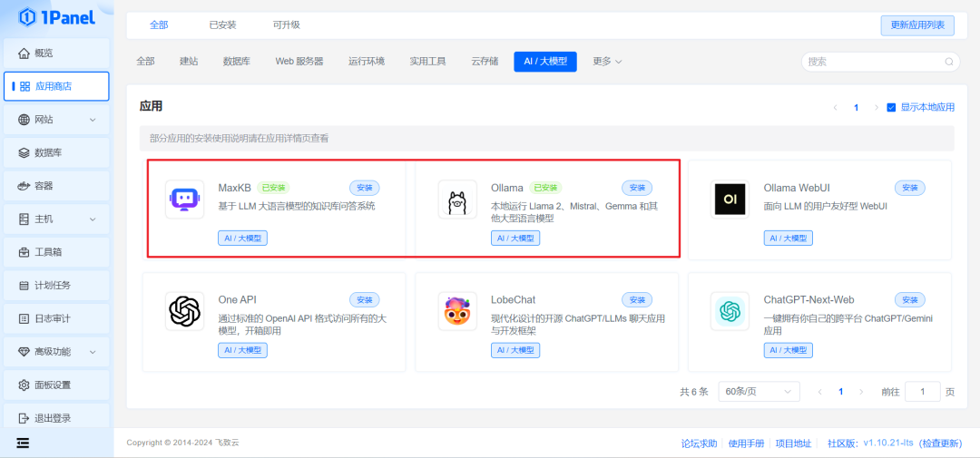Collapse sidebar with the menu fold icon

(23, 443)
